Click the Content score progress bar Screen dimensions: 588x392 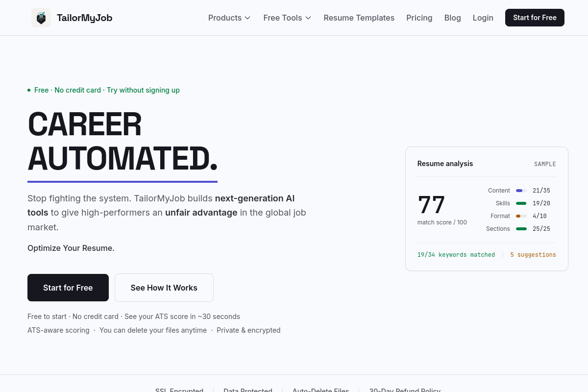pos(521,191)
